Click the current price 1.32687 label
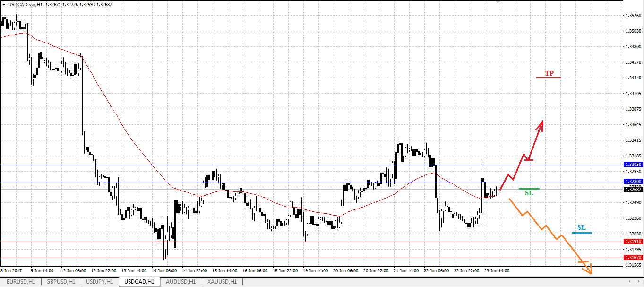This screenshot has width=644, height=287. point(634,189)
